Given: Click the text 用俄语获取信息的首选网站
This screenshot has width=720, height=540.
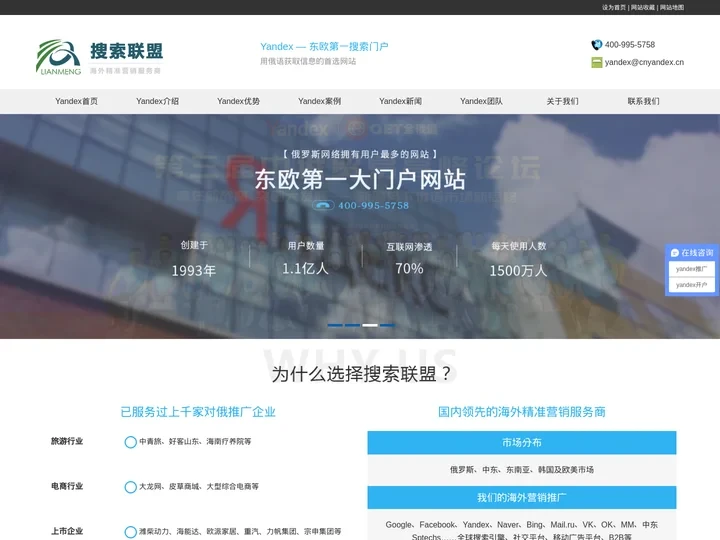Looking at the screenshot, I should (x=308, y=62).
